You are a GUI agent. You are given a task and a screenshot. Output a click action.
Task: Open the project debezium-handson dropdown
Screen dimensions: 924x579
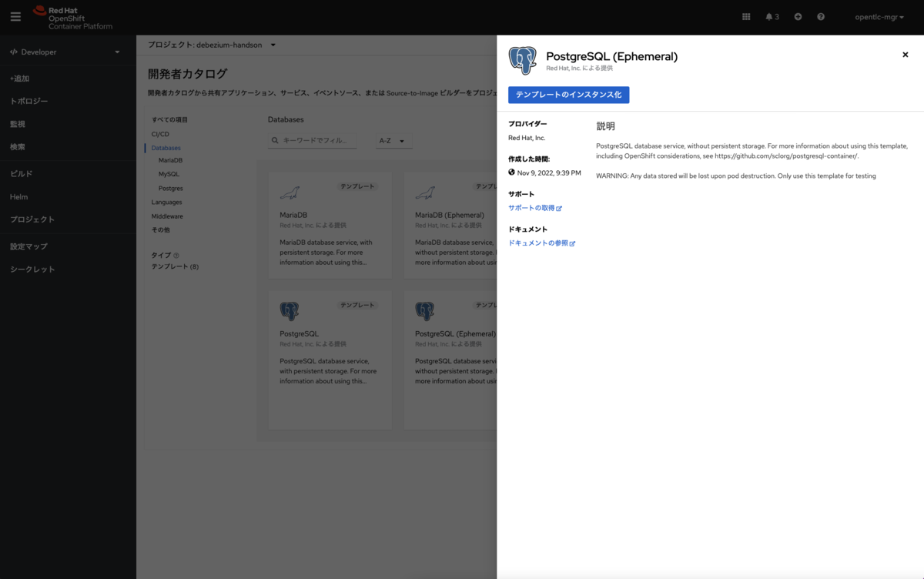[212, 45]
